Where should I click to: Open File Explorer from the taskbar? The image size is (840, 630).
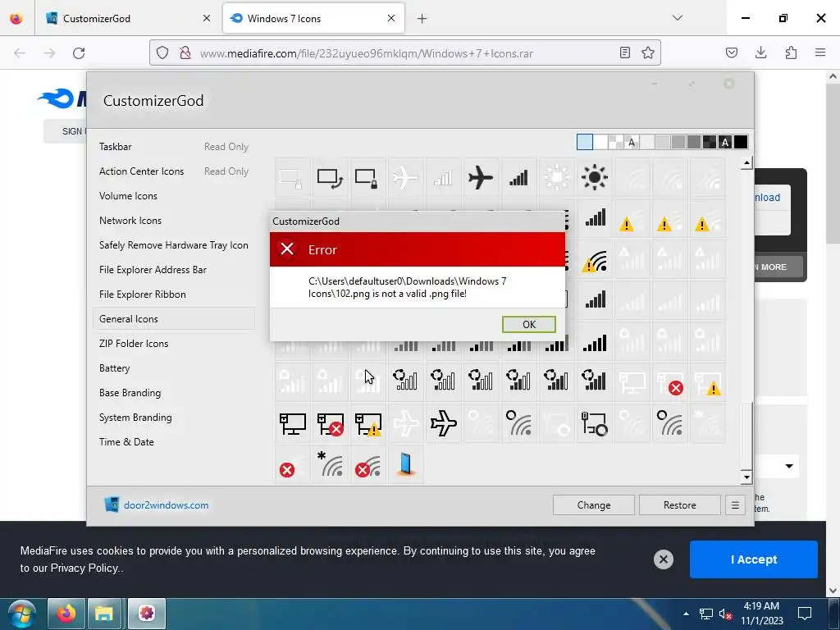(x=104, y=614)
